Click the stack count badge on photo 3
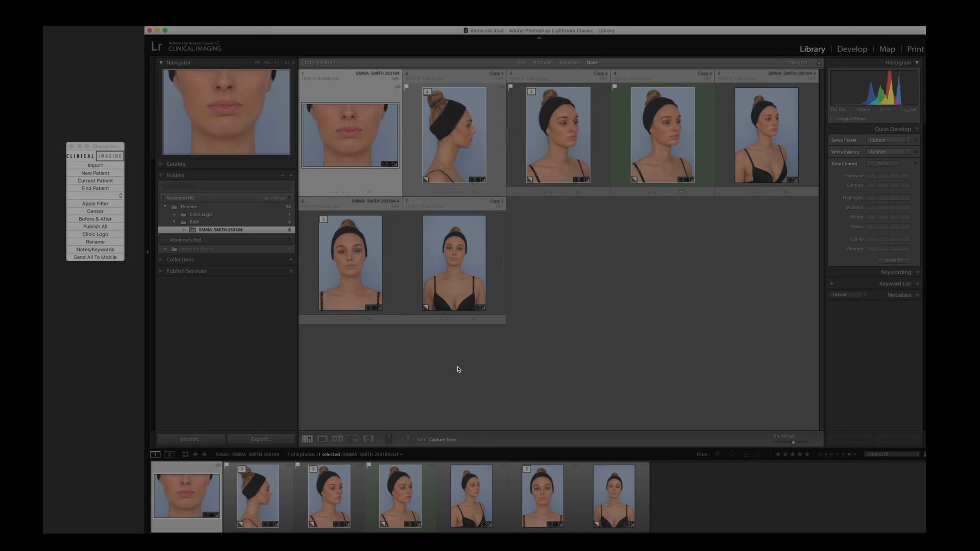Screen dimensions: 980x551 coord(531,91)
